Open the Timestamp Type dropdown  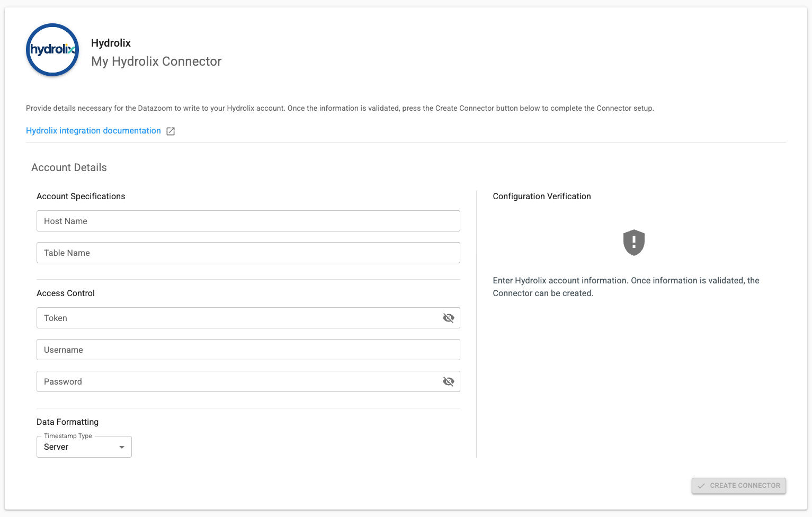point(84,447)
